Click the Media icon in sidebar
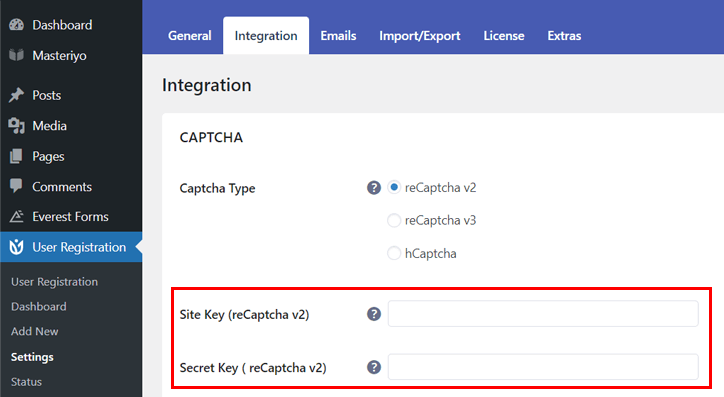Viewport: 724px width, 397px height. pyautogui.click(x=17, y=126)
